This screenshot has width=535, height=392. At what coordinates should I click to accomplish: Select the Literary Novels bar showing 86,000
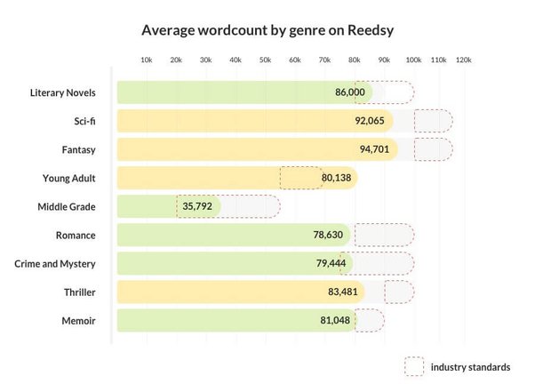click(x=245, y=92)
